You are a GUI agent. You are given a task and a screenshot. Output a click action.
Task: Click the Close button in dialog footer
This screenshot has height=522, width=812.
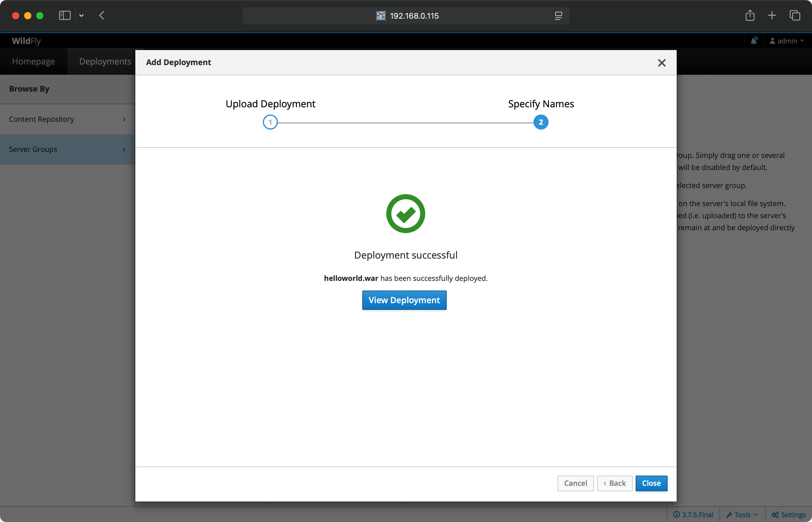tap(651, 483)
